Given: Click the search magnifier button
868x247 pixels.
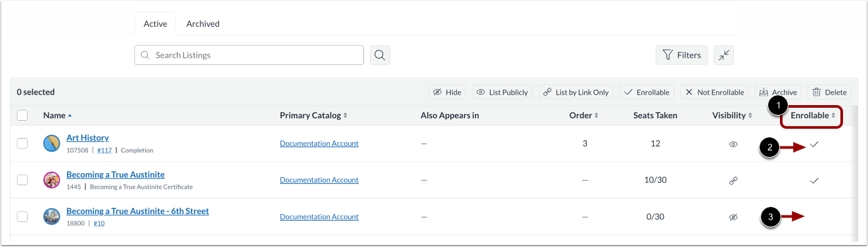Looking at the screenshot, I should (380, 55).
